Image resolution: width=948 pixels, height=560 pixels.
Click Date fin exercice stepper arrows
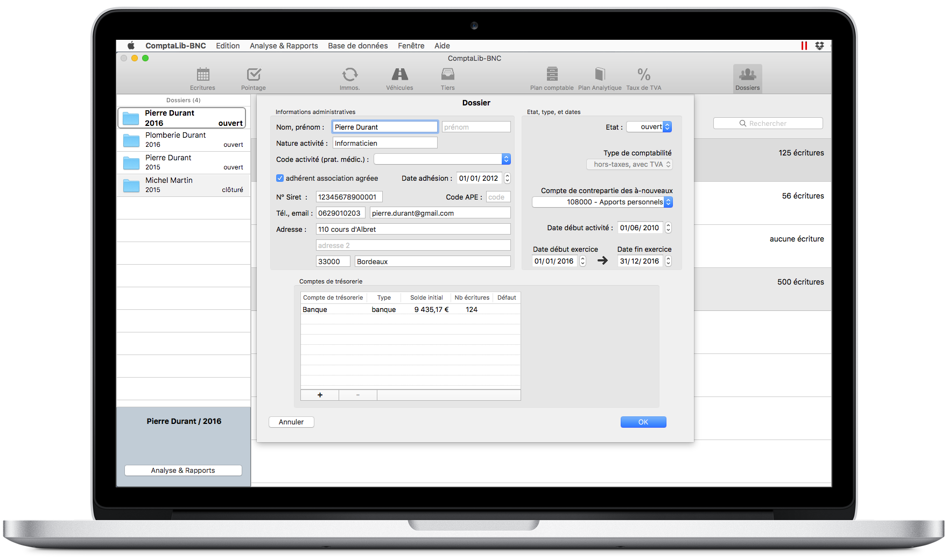(668, 261)
